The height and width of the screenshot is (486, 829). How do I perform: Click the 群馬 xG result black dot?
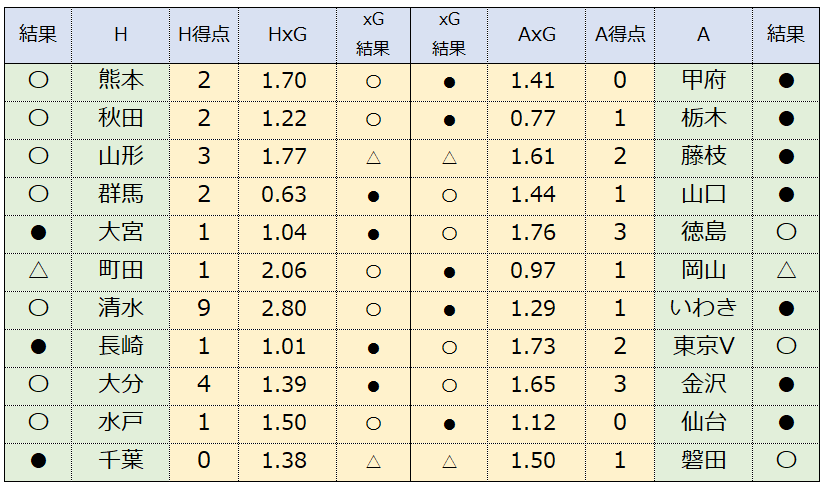pos(373,197)
